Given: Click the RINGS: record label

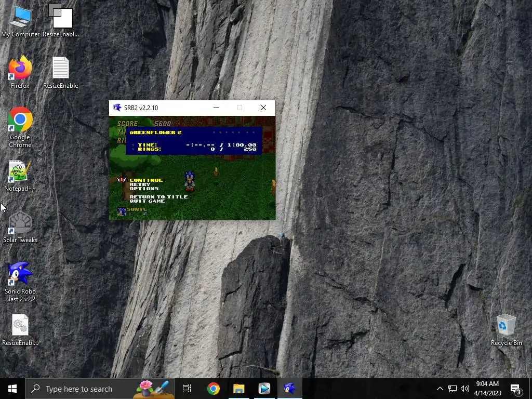Looking at the screenshot, I should pos(149,149).
